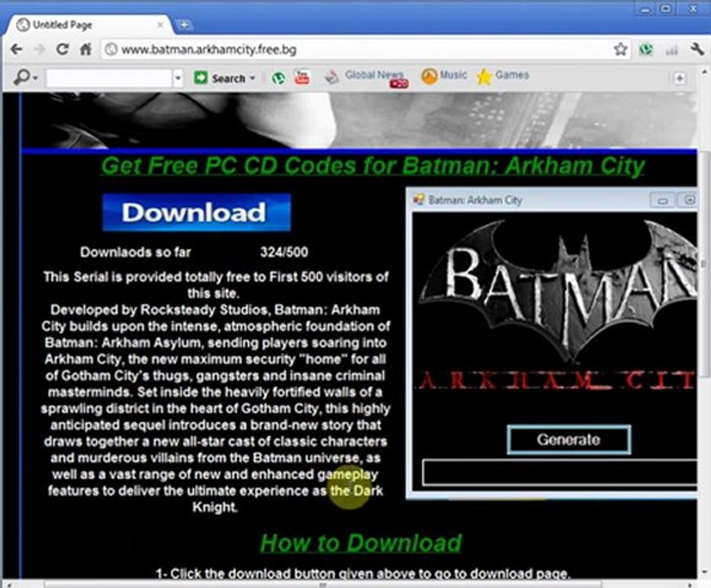Click the empty code output field below Generate
Image resolution: width=711 pixels, height=588 pixels.
pos(559,473)
